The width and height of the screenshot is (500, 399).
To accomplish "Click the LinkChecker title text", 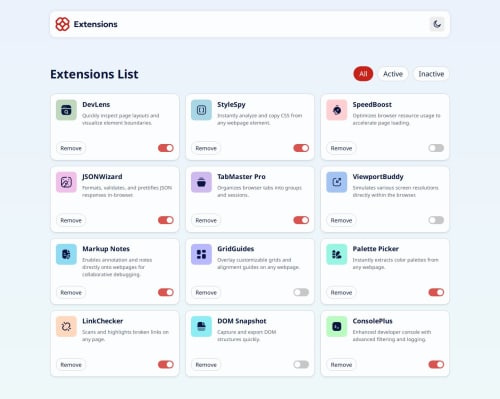I will [x=103, y=321].
